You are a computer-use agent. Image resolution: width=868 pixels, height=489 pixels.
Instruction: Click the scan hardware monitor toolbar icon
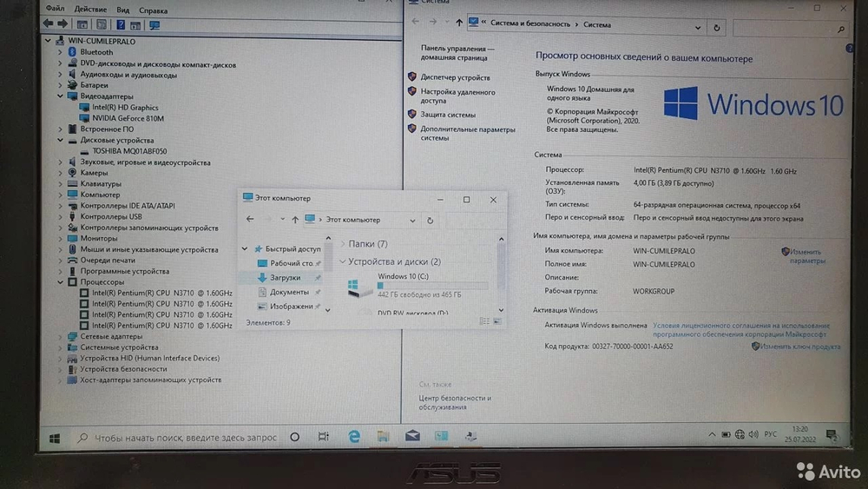pyautogui.click(x=155, y=25)
